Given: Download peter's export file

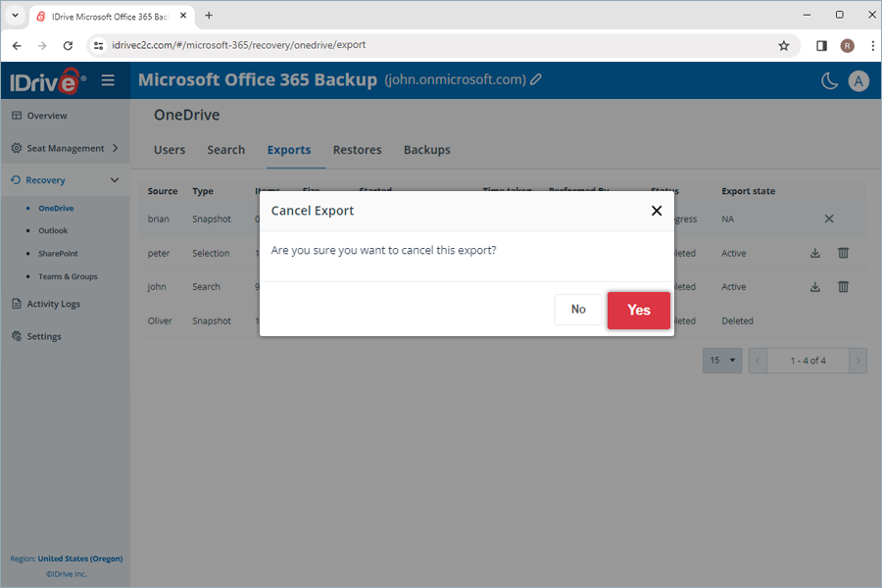Looking at the screenshot, I should [x=814, y=253].
